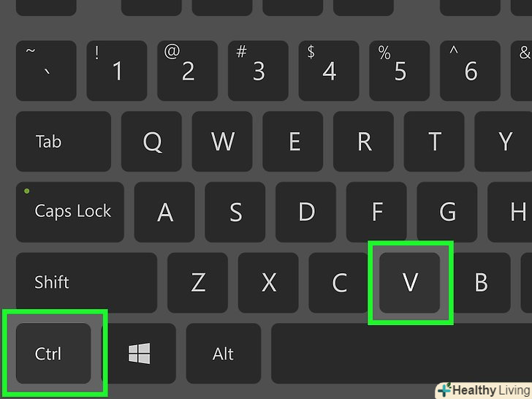Click the Z key

click(197, 283)
